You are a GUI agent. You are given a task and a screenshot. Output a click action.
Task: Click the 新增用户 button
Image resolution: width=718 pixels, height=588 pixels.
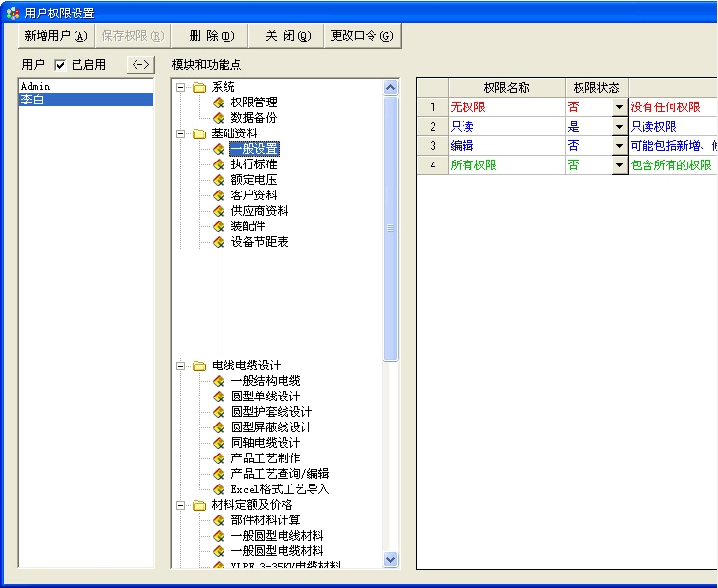[x=55, y=36]
